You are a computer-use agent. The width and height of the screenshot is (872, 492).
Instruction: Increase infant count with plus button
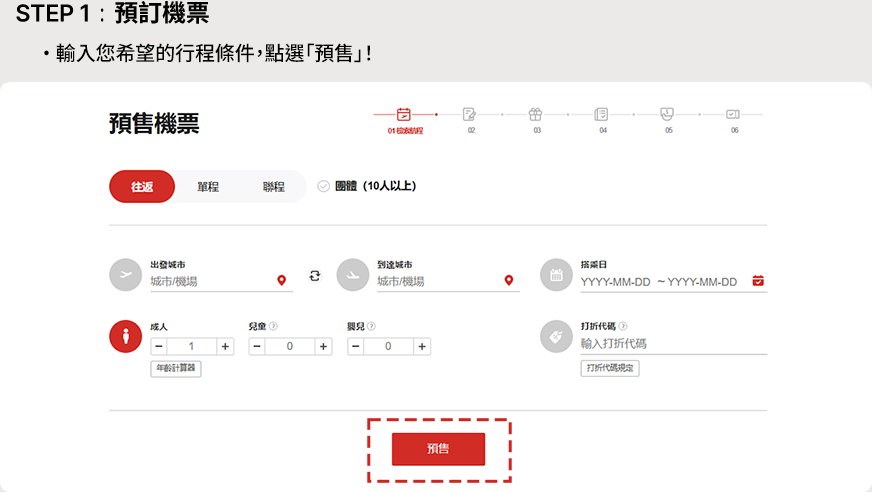pos(422,347)
